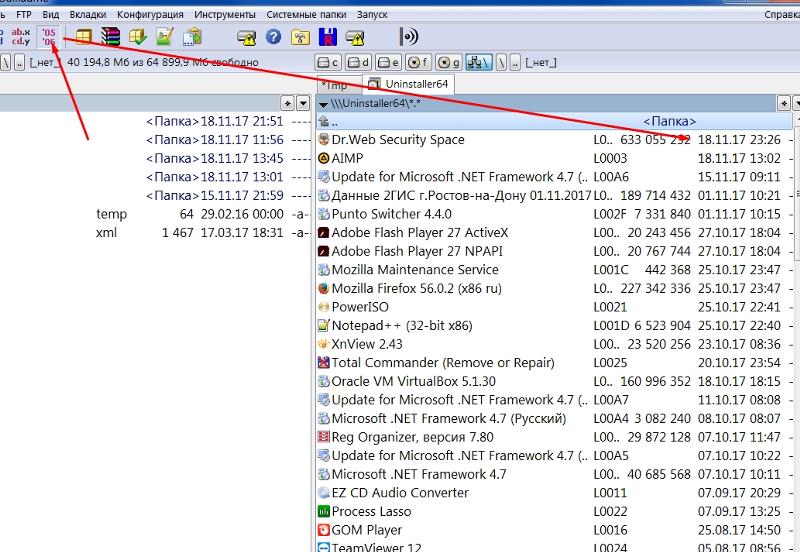The image size is (800, 552).
Task: Select Microsoft .NET Framework 4.7 (Русский)
Action: [x=554, y=418]
